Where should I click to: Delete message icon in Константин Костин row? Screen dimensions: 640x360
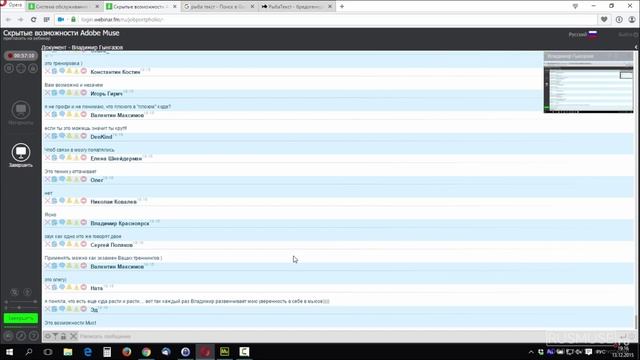48,71
